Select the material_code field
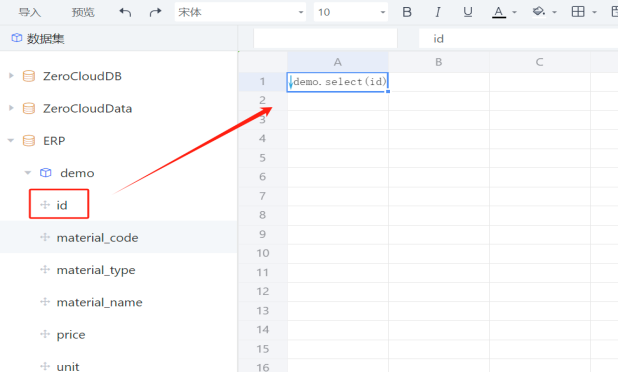Viewport: 618px width, 372px height. pos(97,238)
